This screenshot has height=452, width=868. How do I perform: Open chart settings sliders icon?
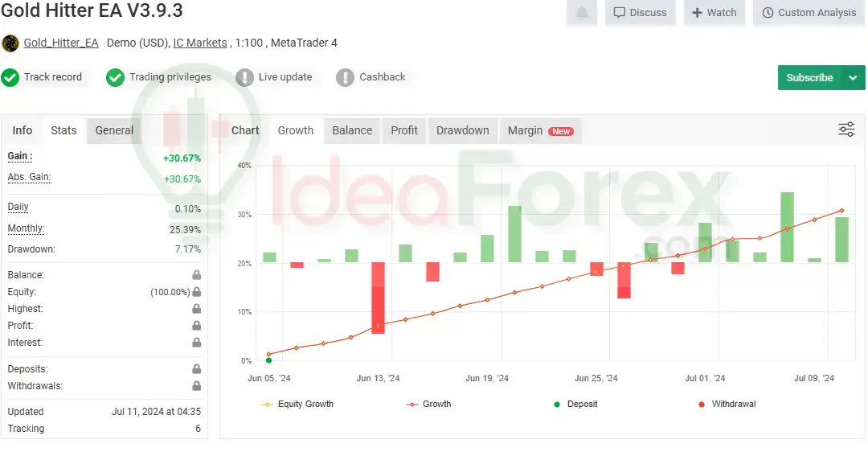point(846,129)
